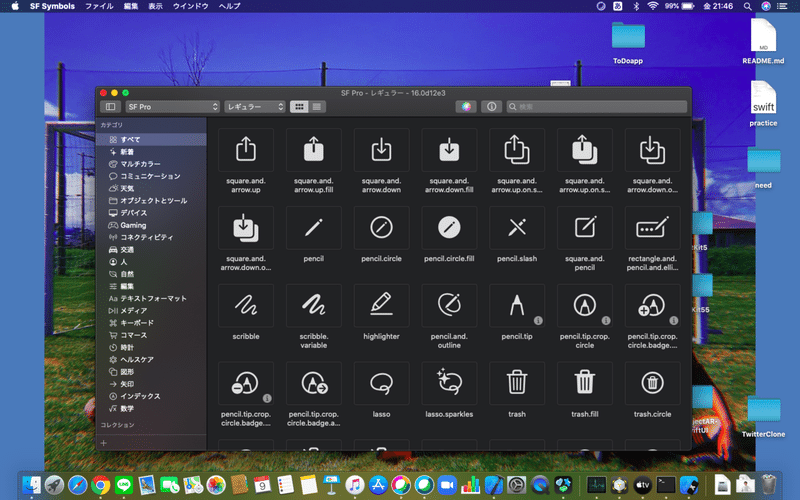Select the pencil symbol
800x500 pixels.
(313, 228)
